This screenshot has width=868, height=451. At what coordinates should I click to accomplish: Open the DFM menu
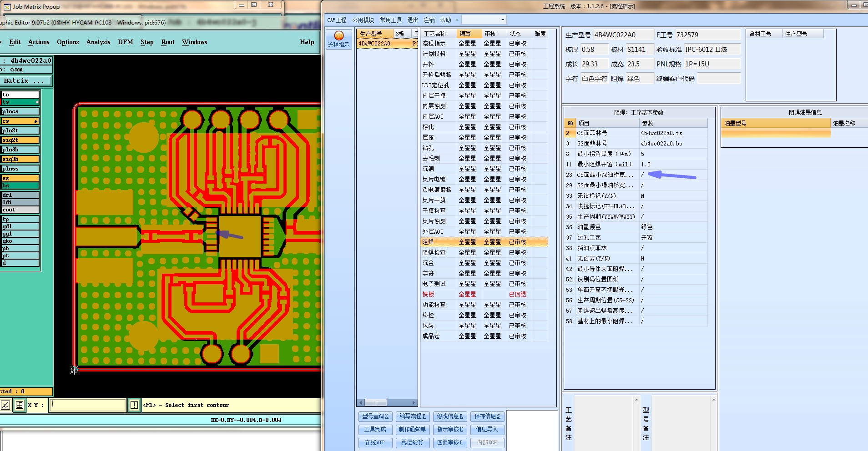click(x=126, y=42)
